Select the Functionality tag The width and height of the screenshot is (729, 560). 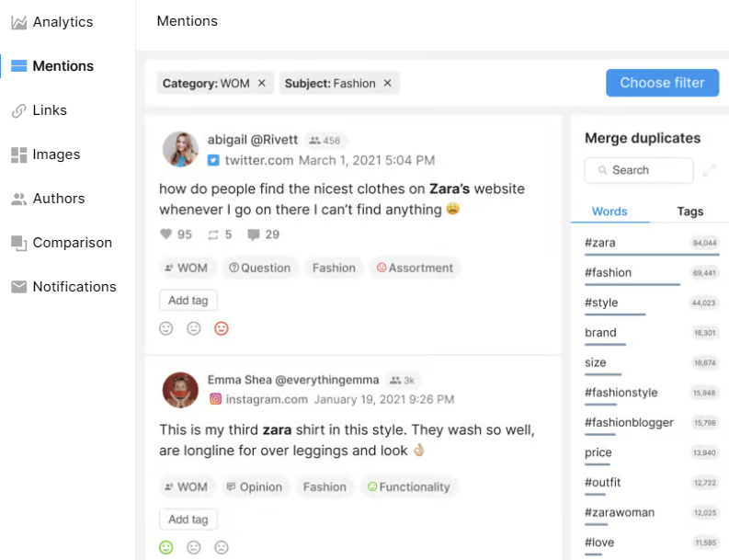pos(409,487)
